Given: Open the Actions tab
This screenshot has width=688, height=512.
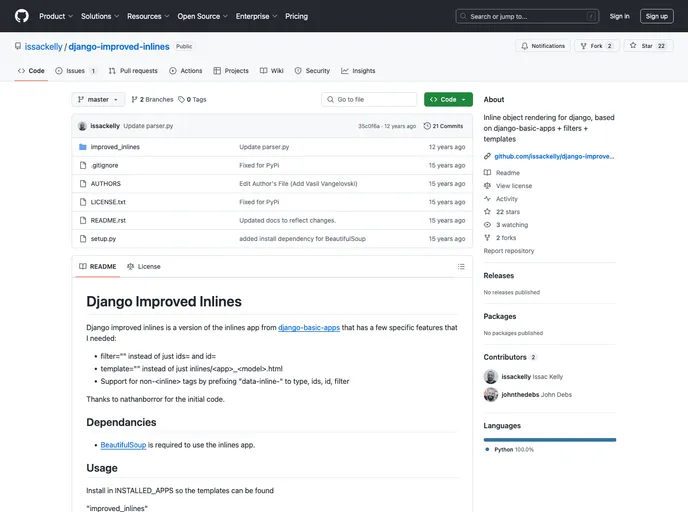Looking at the screenshot, I should pos(186,71).
